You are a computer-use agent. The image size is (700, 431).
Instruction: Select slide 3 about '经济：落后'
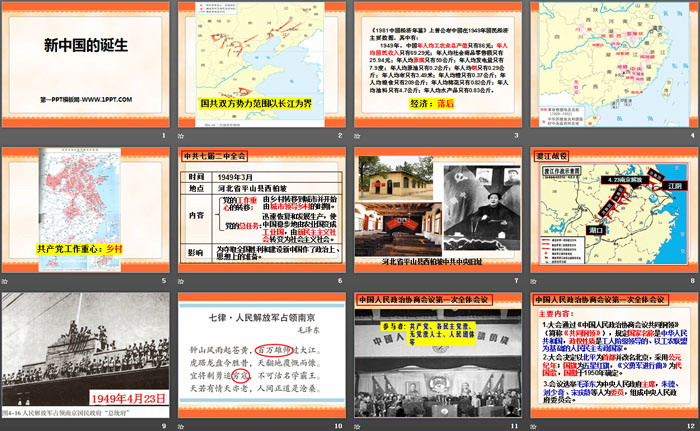coord(438,64)
